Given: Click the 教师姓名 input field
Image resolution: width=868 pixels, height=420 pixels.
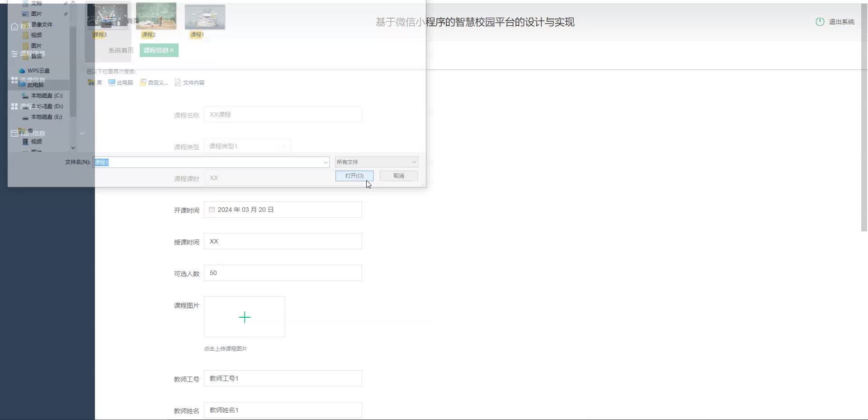Looking at the screenshot, I should click(x=283, y=410).
